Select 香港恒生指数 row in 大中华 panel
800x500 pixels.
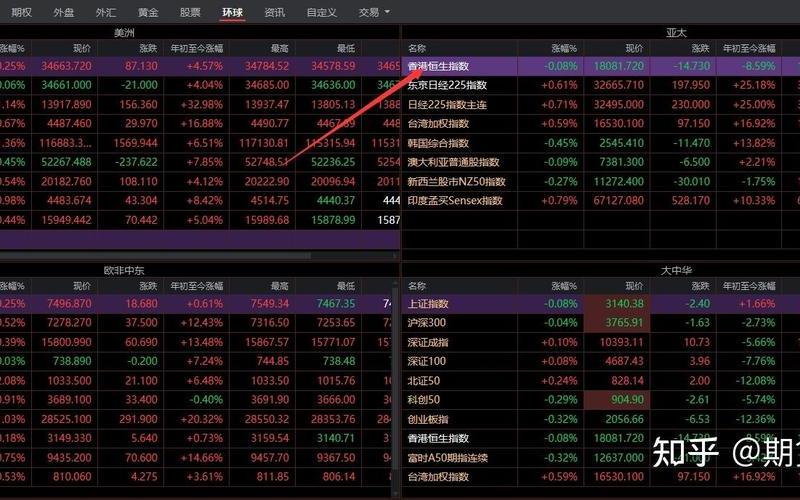pyautogui.click(x=601, y=438)
